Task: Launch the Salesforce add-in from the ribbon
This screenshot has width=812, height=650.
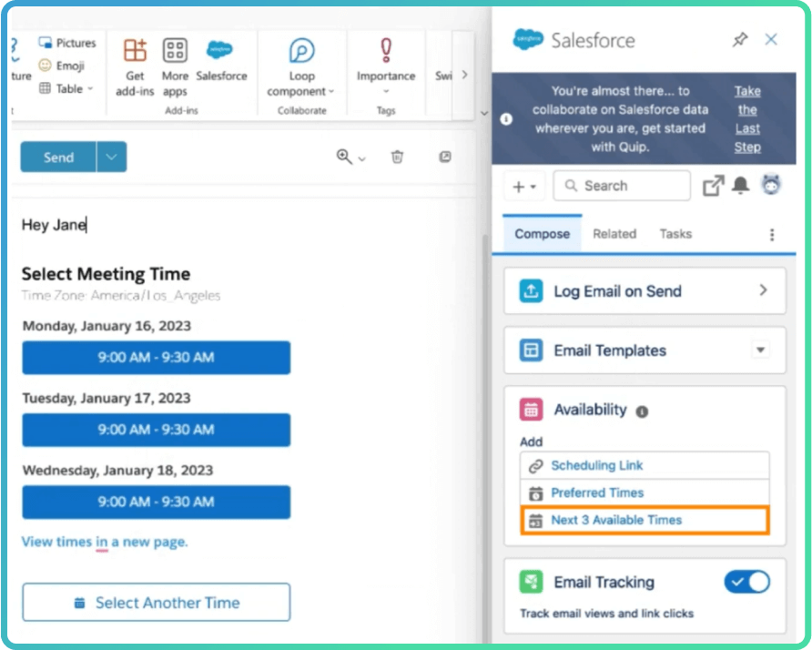Action: (x=221, y=61)
